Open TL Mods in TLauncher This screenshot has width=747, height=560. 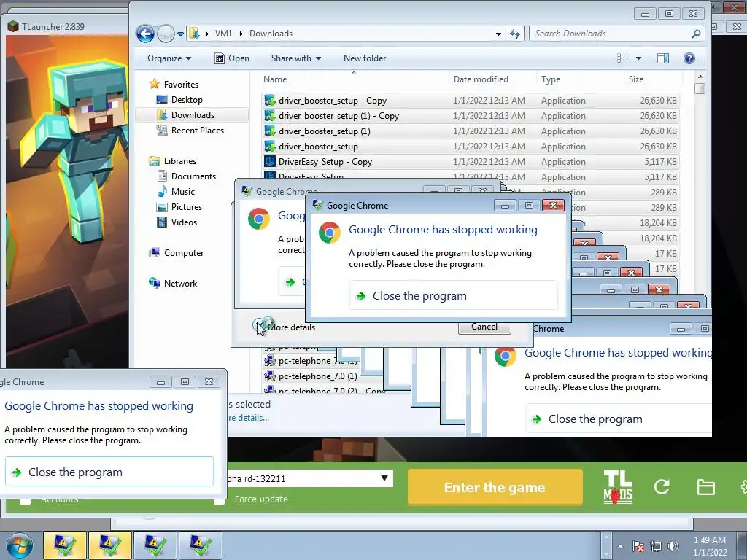(x=618, y=487)
